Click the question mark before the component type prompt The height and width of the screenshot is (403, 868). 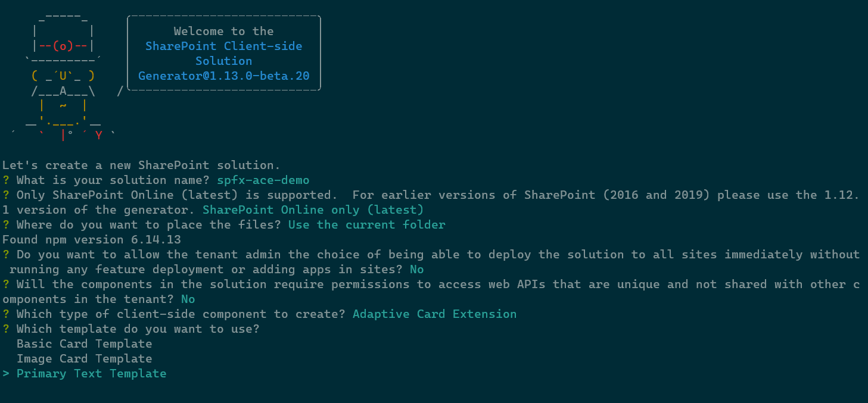coord(6,314)
